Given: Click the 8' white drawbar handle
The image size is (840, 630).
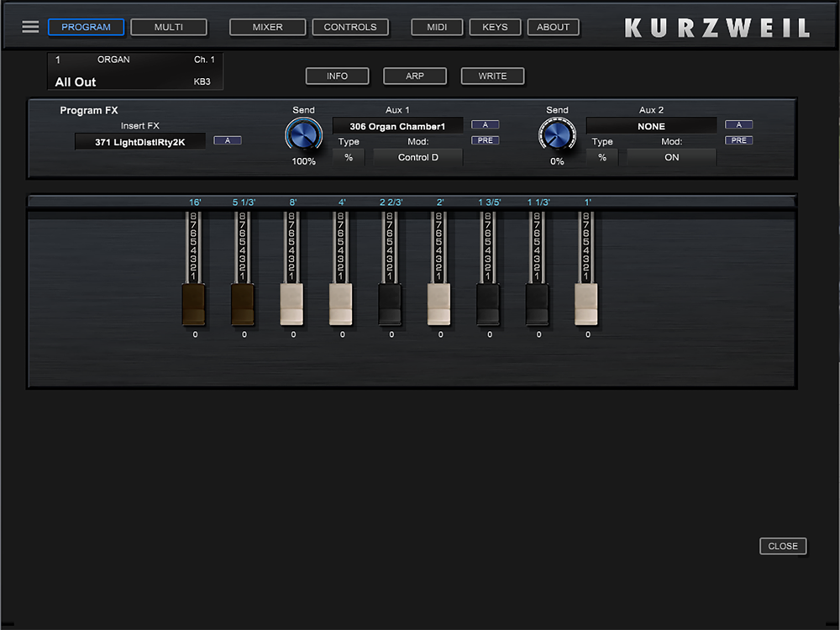Looking at the screenshot, I should point(291,305).
